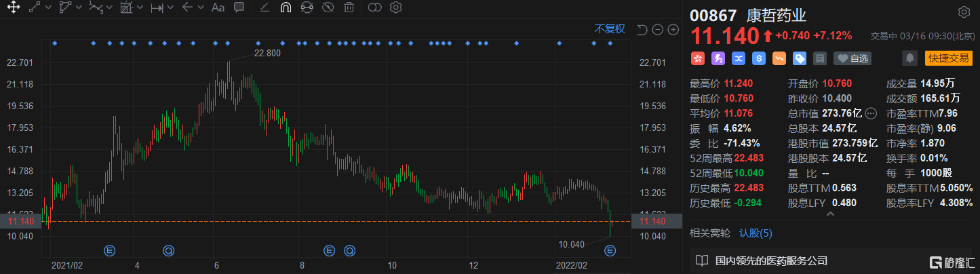Open the 不复权 adjustment selector
This screenshot has width=980, height=274.
point(610,28)
